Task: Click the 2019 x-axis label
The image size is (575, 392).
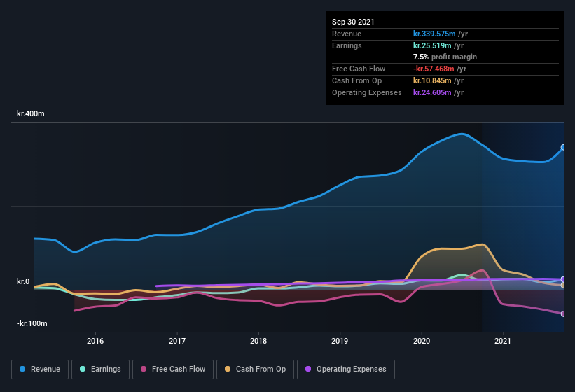Action: click(340, 341)
